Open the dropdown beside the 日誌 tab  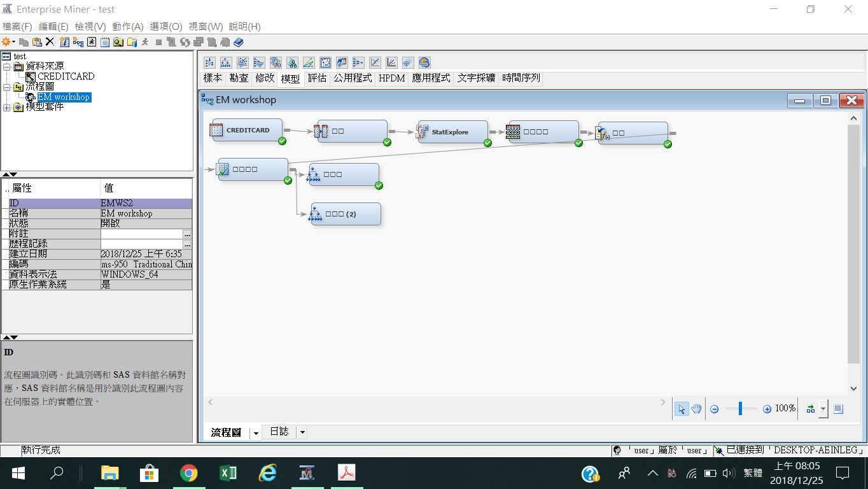tap(302, 432)
